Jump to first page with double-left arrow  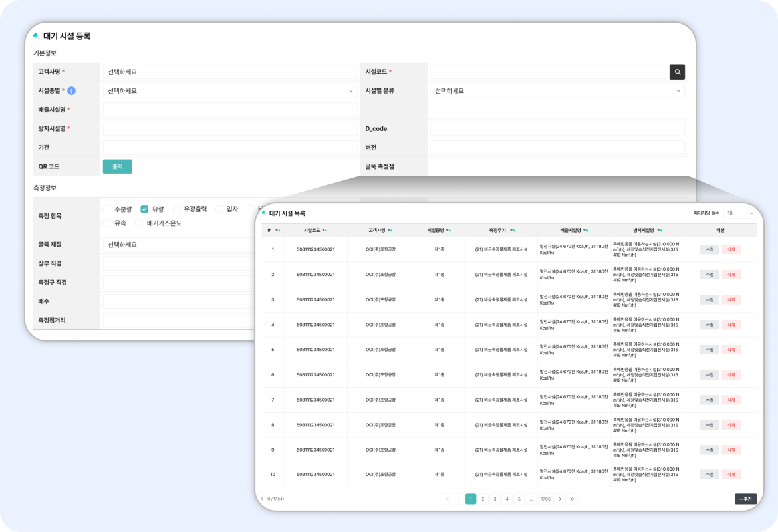447,499
